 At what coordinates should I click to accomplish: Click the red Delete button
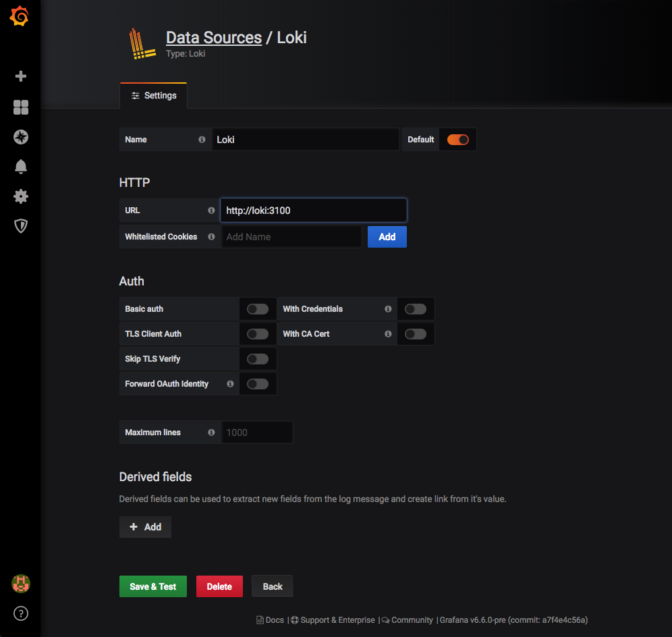click(219, 586)
